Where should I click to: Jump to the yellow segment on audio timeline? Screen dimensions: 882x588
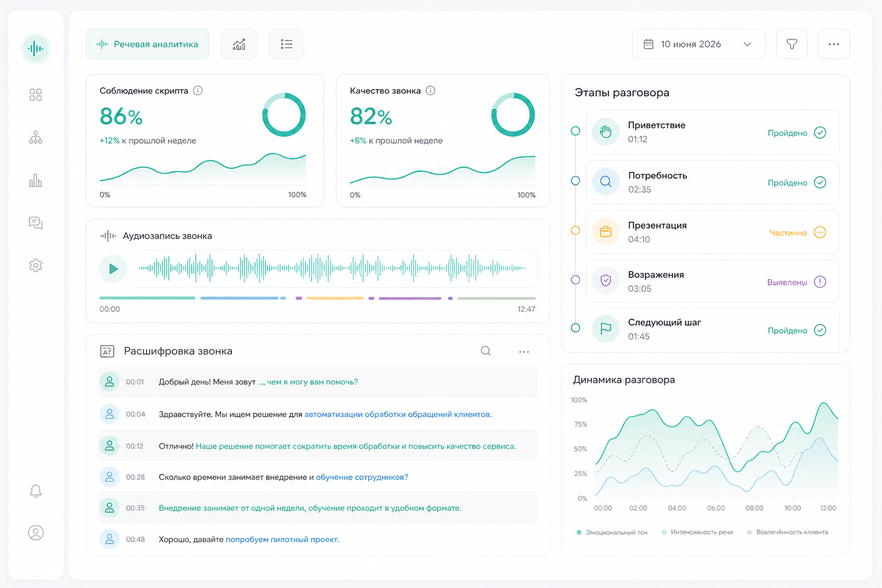pyautogui.click(x=335, y=298)
